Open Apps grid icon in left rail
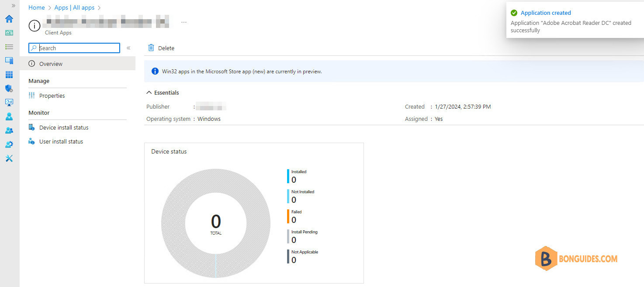The image size is (644, 287). (9, 75)
